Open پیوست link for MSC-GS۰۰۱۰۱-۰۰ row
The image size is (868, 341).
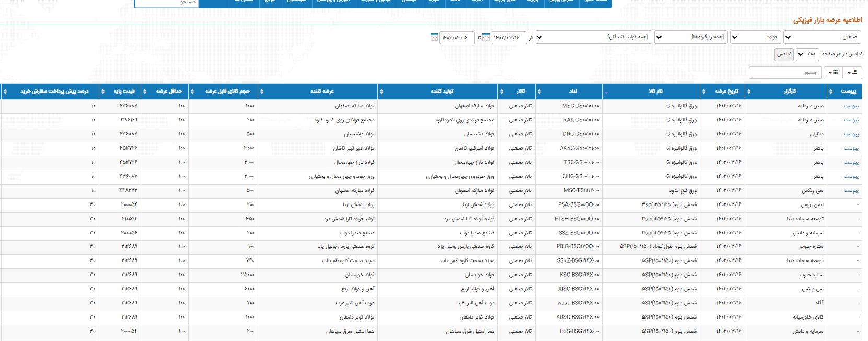tap(851, 106)
